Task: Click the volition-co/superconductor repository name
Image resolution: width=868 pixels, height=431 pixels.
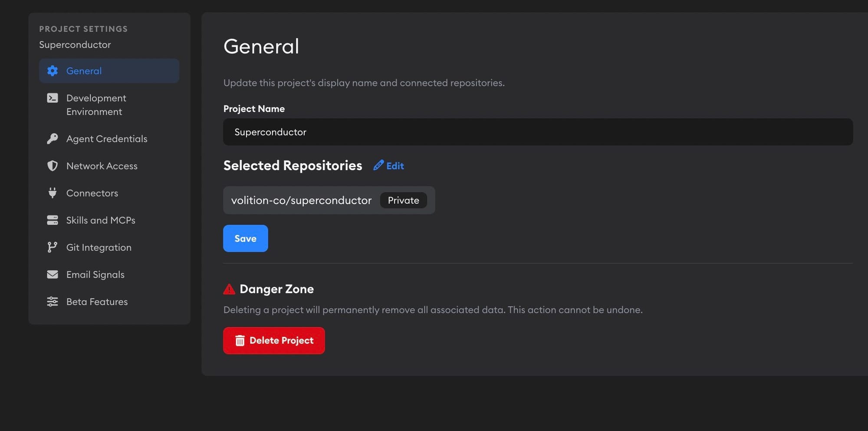Action: tap(301, 200)
